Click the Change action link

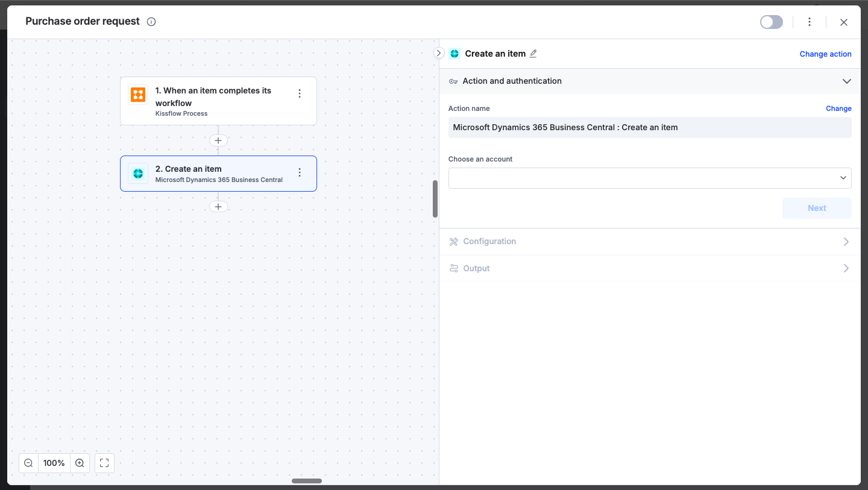click(825, 54)
